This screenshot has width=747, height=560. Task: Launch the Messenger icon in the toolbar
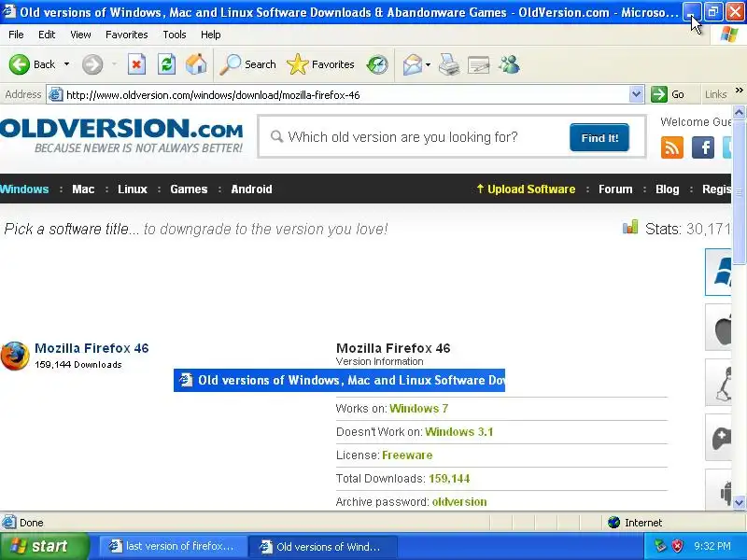tap(509, 64)
